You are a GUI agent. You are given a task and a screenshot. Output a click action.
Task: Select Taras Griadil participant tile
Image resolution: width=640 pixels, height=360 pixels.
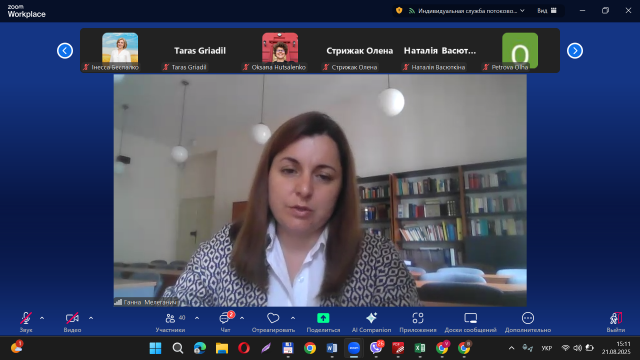(x=200, y=51)
